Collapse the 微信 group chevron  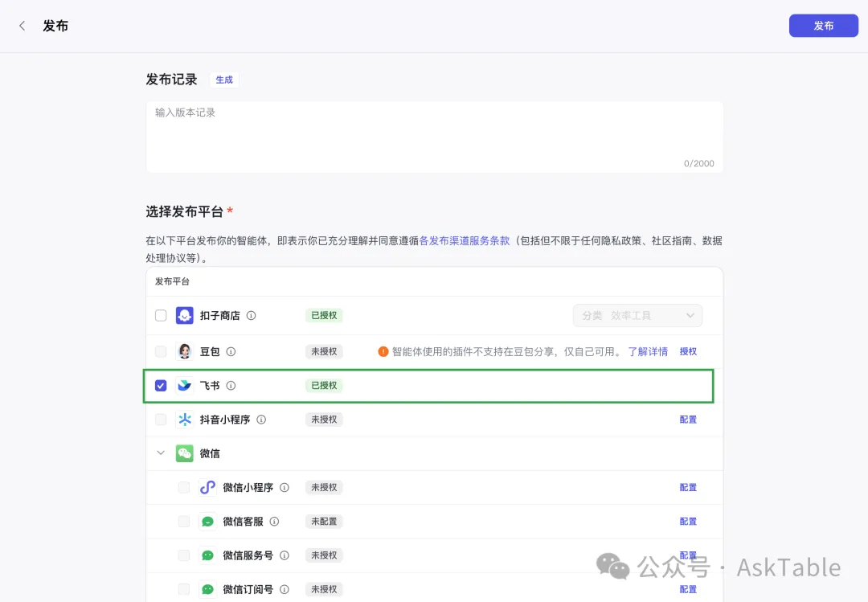[161, 453]
